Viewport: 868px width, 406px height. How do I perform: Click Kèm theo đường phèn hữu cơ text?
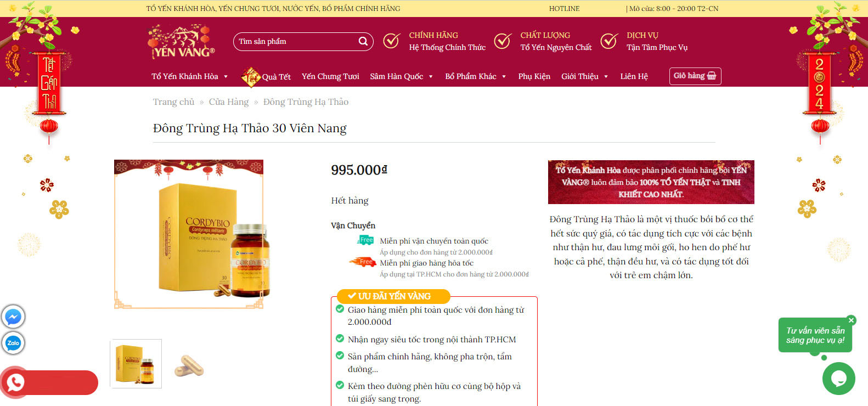click(x=434, y=392)
